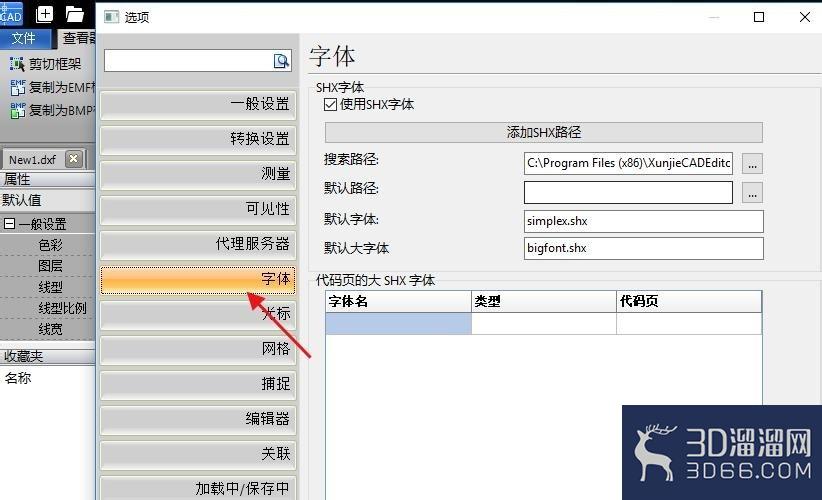
Task: Click the 添加SHX路径 button
Action: [544, 132]
